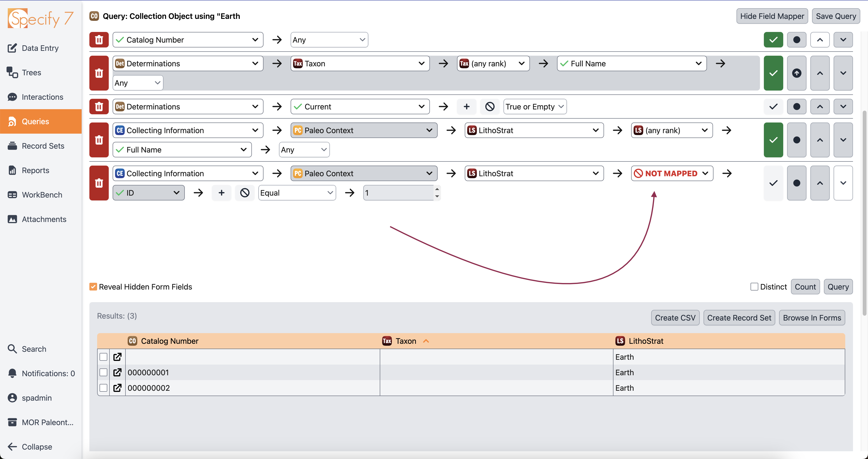Select checkbox for row 000000002
Screen dimensions: 868x459
[x=103, y=388]
